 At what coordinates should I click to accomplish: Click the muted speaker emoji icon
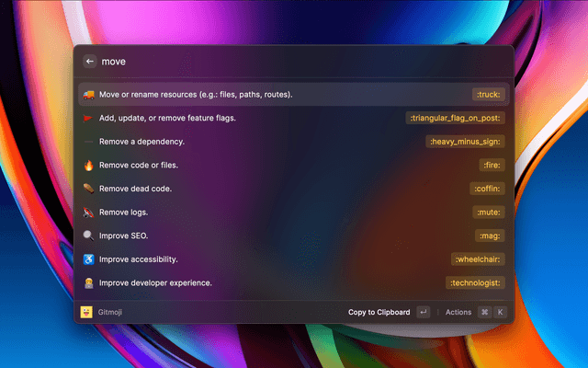[88, 212]
